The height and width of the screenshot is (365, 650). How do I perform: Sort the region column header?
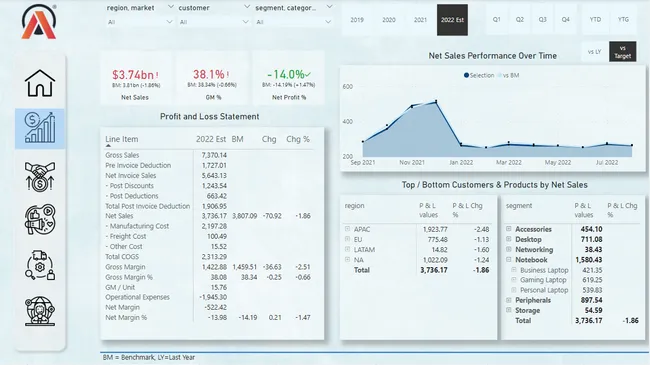pos(354,206)
